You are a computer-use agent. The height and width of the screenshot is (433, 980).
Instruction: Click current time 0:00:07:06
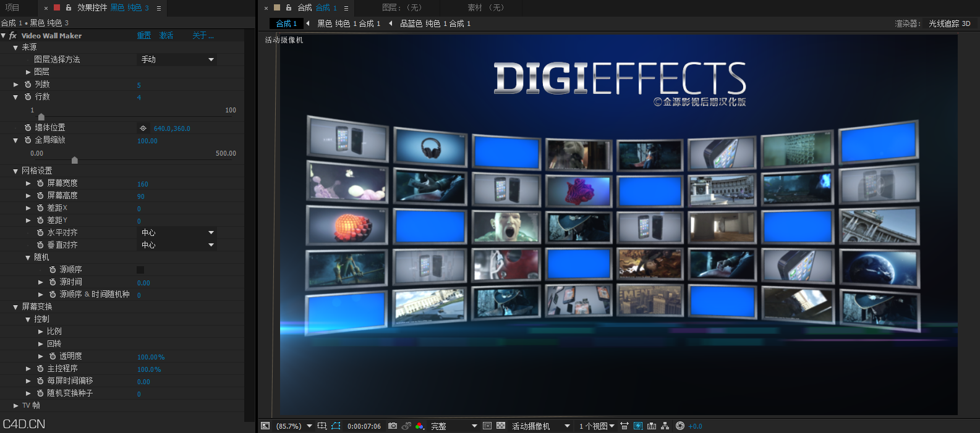coord(364,426)
